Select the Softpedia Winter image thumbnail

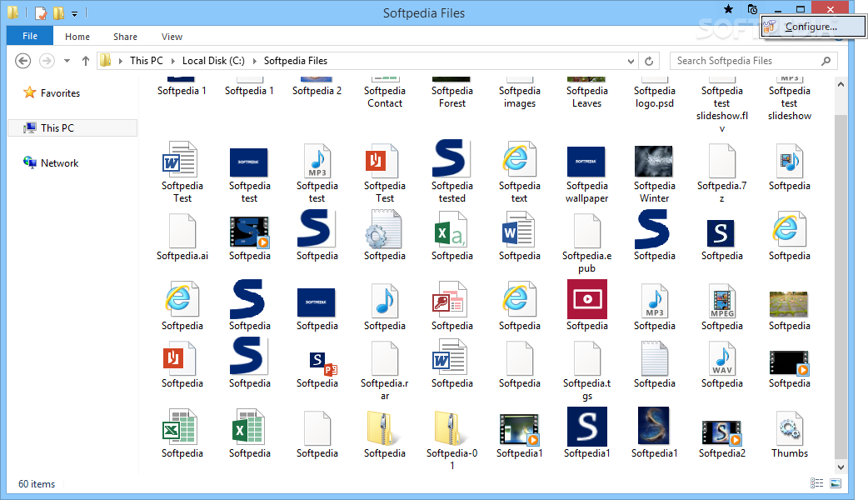pyautogui.click(x=654, y=174)
